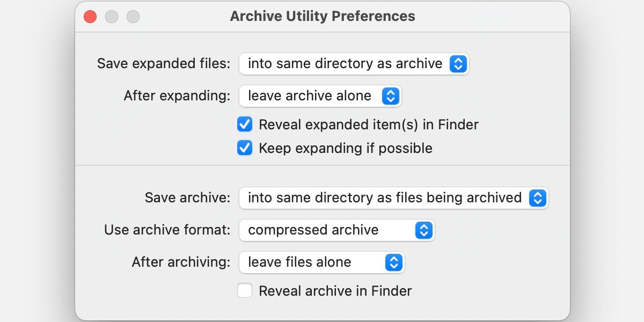Click the chevron icon on 'leave files alone' popup

tap(394, 262)
